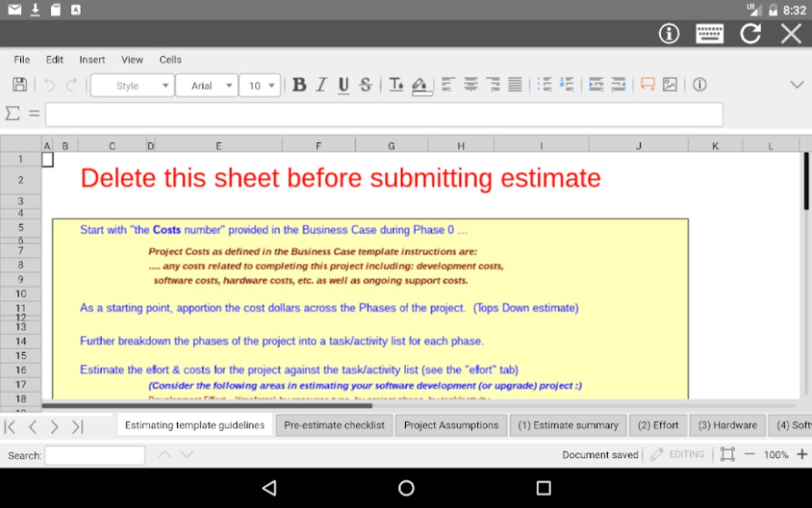
Task: Toggle bold formatting
Action: pos(299,85)
